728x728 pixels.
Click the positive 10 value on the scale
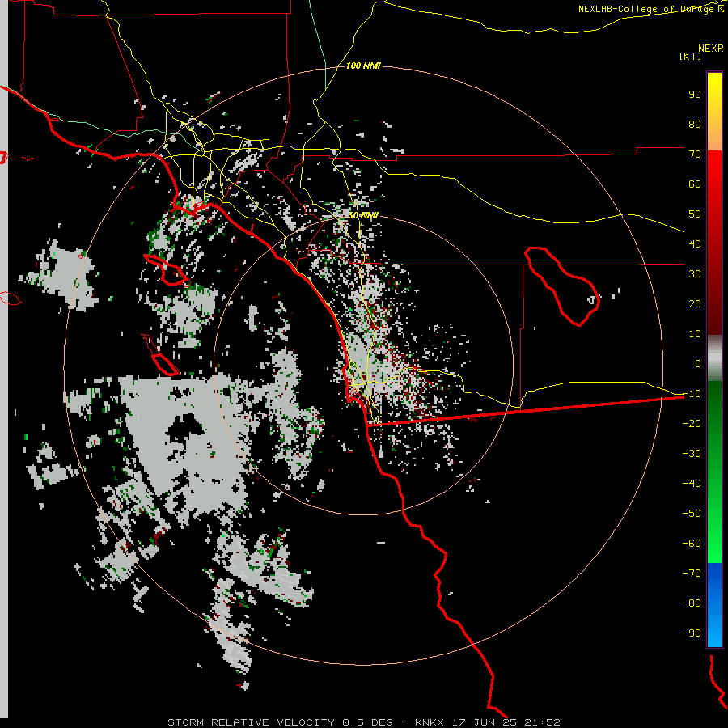tap(695, 334)
